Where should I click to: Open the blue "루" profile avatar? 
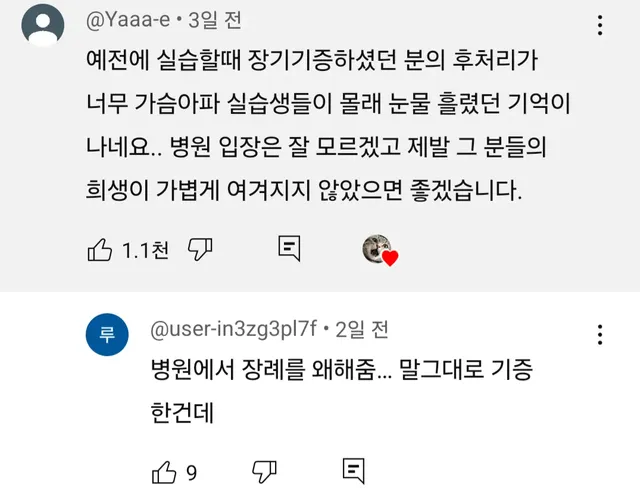coord(108,334)
